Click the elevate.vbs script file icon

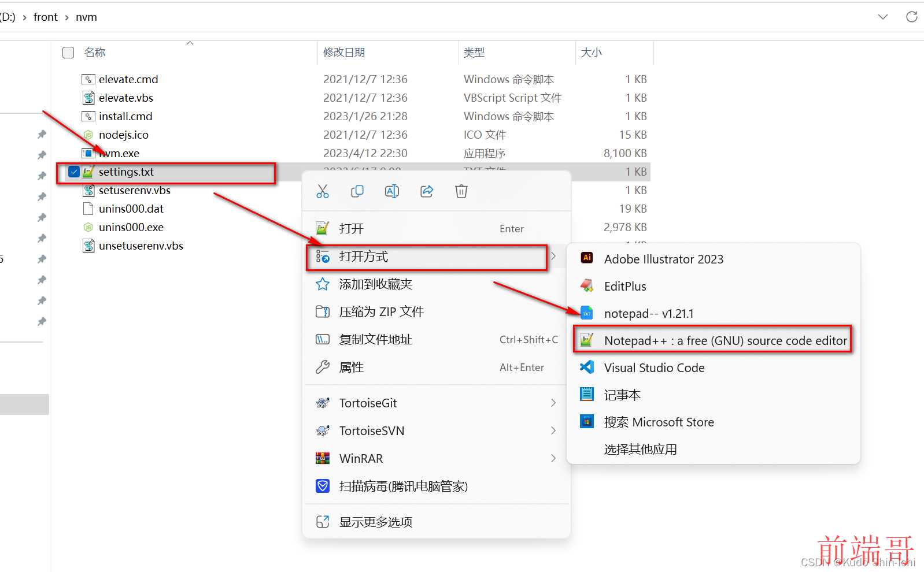click(88, 98)
